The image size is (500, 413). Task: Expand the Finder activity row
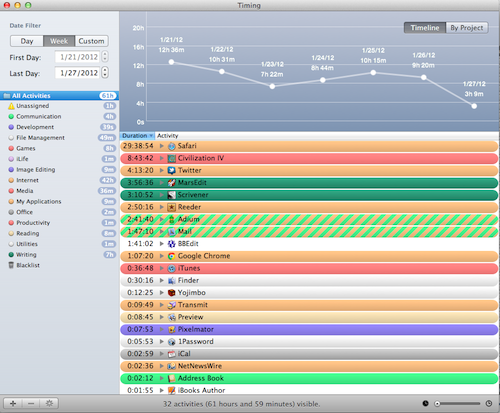pos(162,280)
